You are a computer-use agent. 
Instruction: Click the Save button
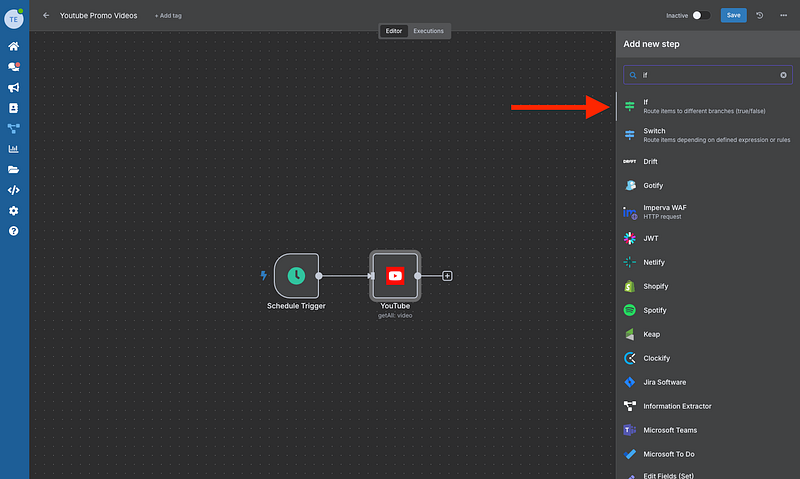tap(733, 15)
